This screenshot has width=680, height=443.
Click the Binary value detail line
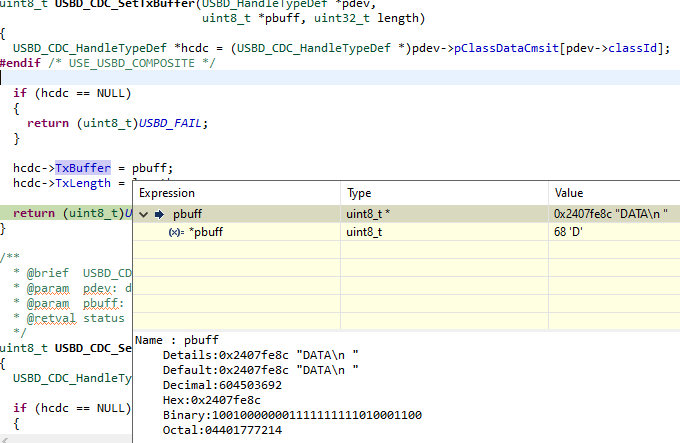tap(292, 414)
